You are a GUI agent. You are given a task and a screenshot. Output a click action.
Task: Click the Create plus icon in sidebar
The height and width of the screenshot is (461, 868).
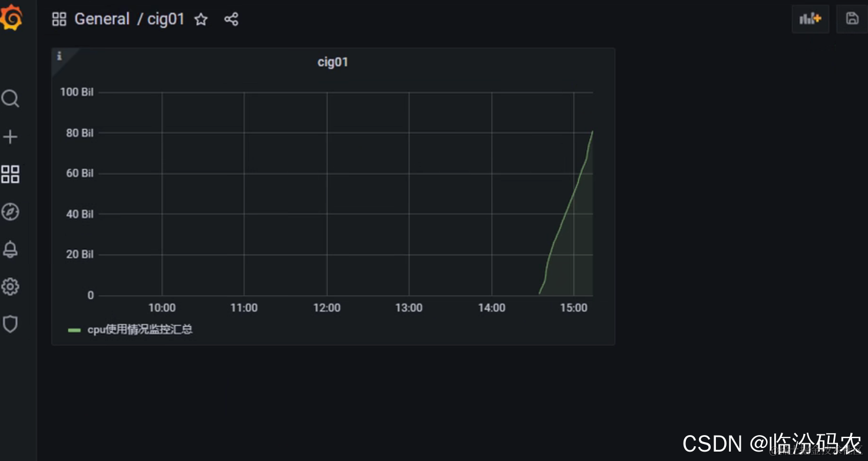tap(10, 137)
